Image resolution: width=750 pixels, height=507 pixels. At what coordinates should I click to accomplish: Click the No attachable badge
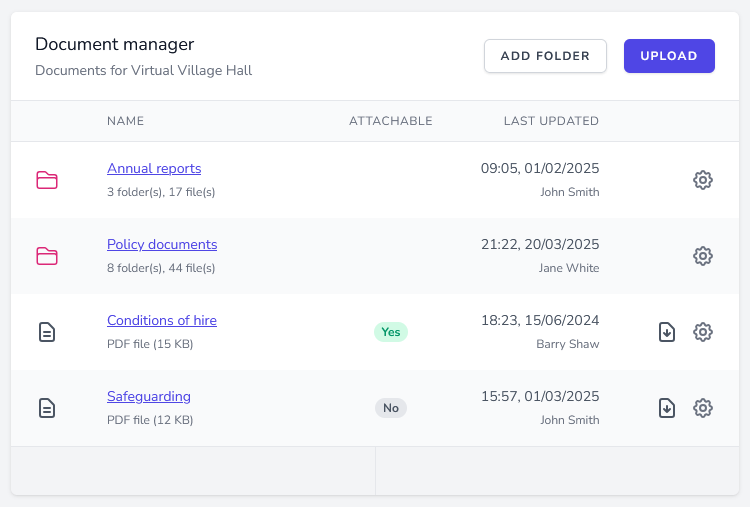(391, 408)
